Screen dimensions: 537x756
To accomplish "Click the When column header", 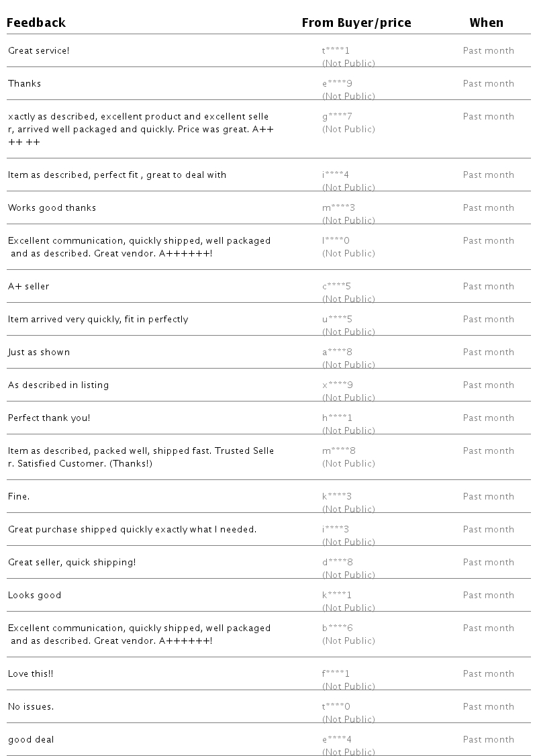I will (x=487, y=23).
